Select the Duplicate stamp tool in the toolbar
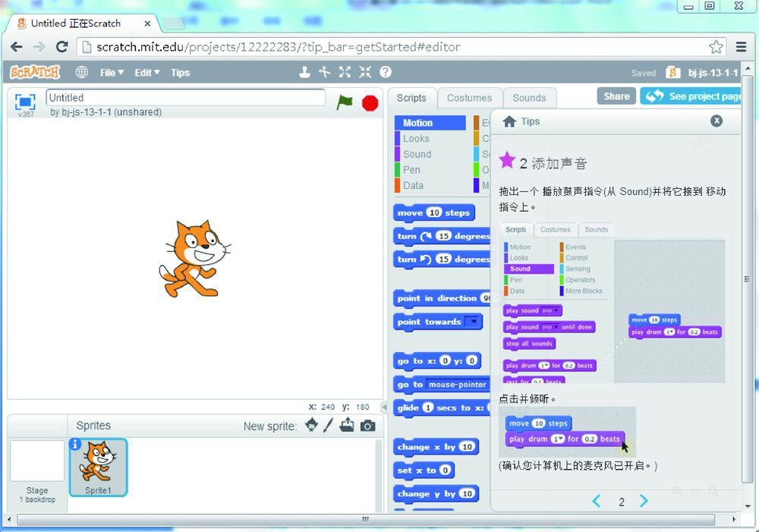This screenshot has width=759, height=532. [304, 72]
